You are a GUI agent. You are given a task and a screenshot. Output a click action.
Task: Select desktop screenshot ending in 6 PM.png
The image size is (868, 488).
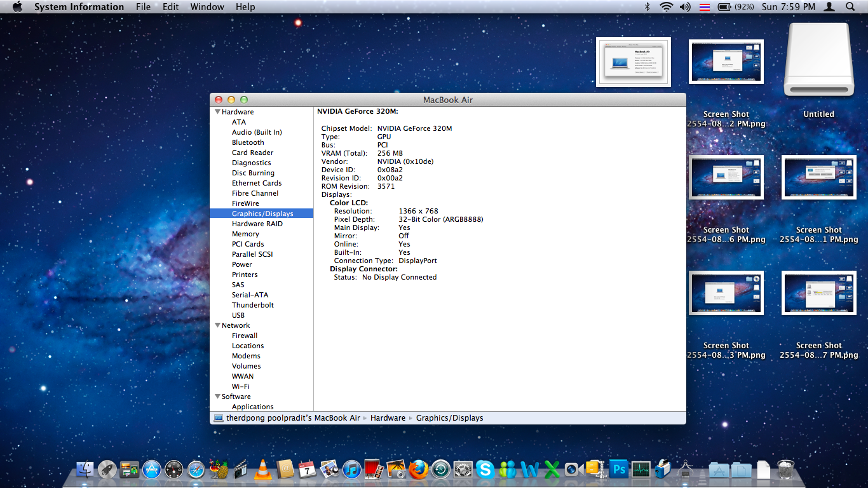(x=726, y=178)
